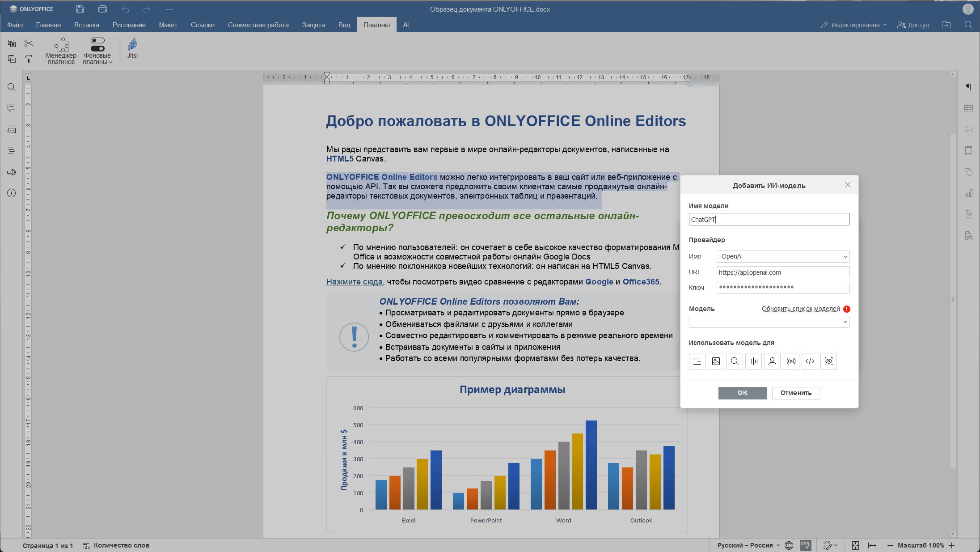Open the AI ribbon tab
Viewport: 980px width, 552px height.
406,25
